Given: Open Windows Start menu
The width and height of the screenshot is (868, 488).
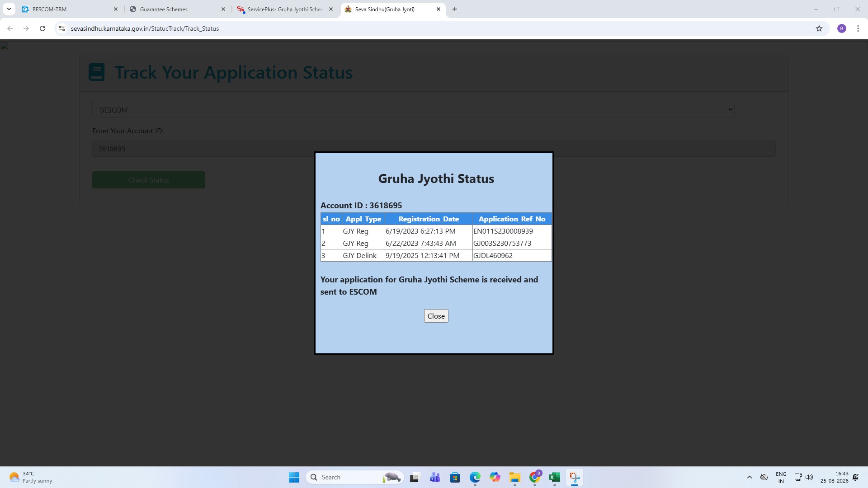Looking at the screenshot, I should tap(294, 477).
